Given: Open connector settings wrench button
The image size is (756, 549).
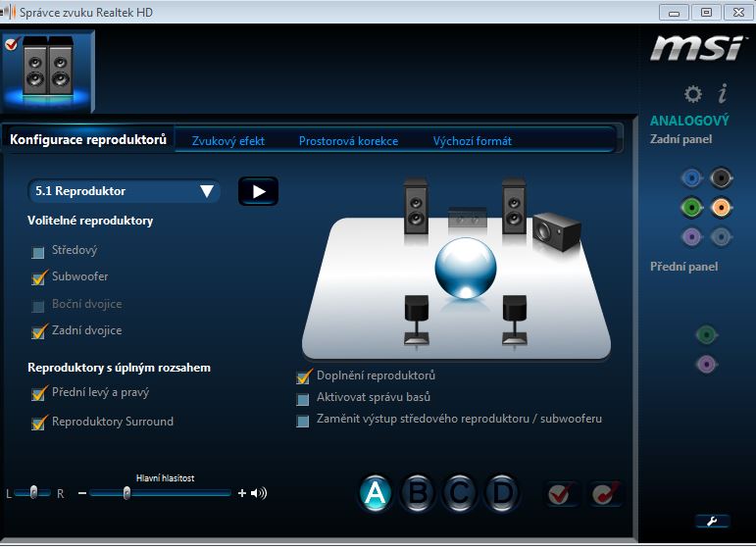Looking at the screenshot, I should click(712, 521).
